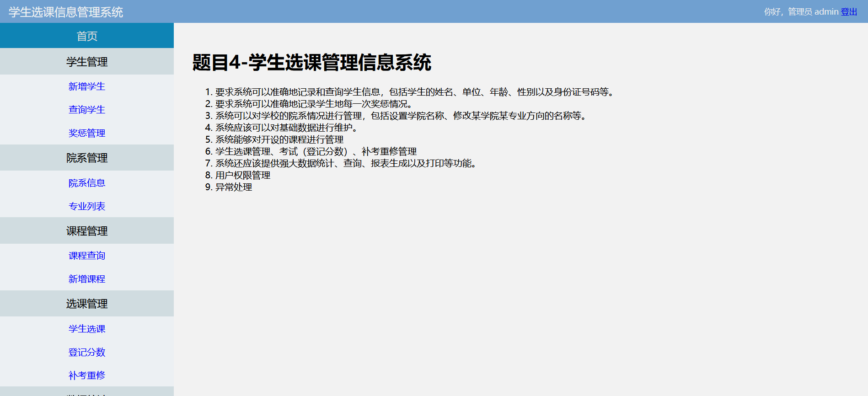Select the 选课管理 section header
868x396 pixels.
(x=87, y=304)
